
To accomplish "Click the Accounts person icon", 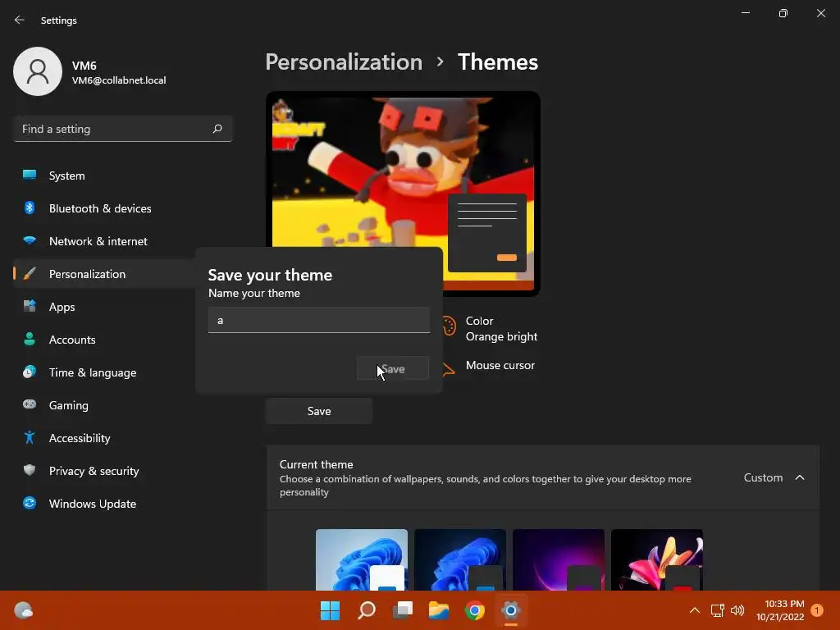I will (x=30, y=339).
